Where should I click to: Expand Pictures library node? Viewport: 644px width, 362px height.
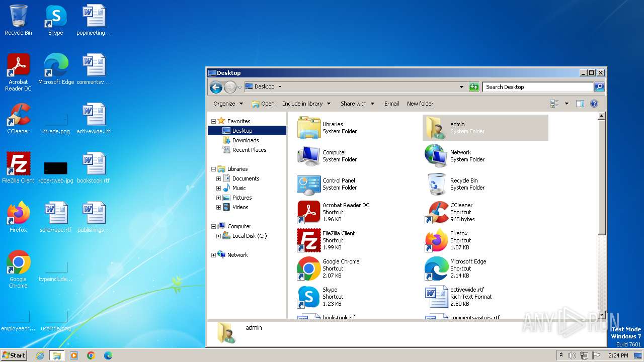point(219,198)
